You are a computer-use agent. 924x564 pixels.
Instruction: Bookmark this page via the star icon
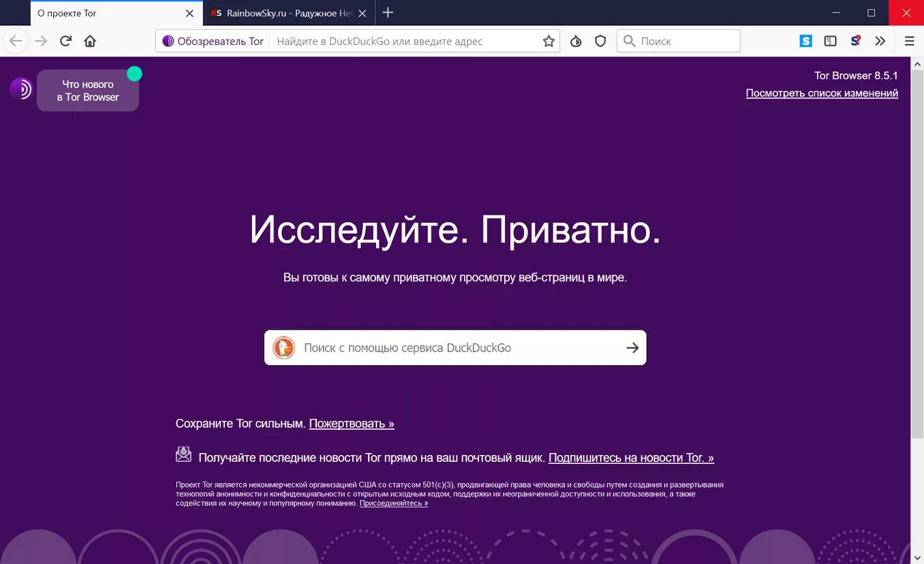(x=549, y=41)
